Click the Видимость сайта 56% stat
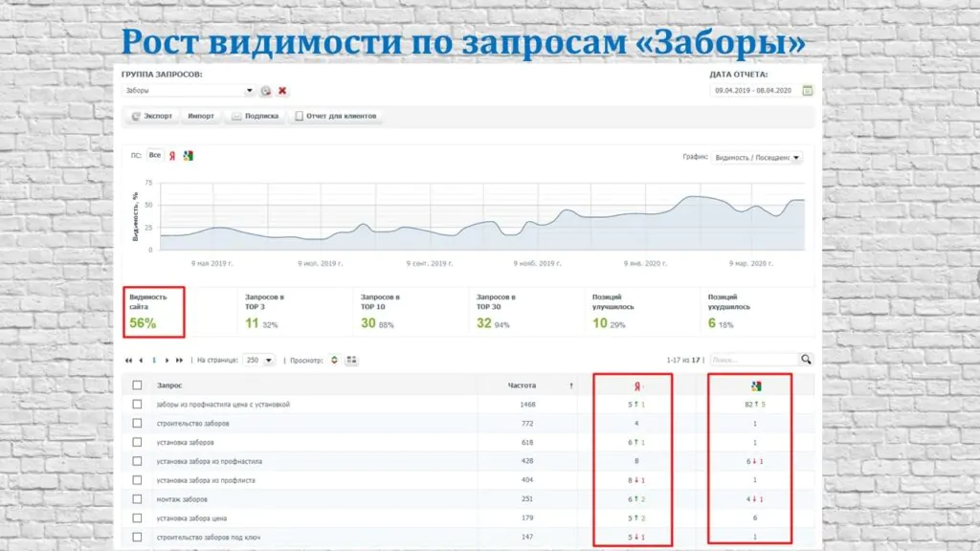This screenshot has width=980, height=551. pyautogui.click(x=154, y=312)
